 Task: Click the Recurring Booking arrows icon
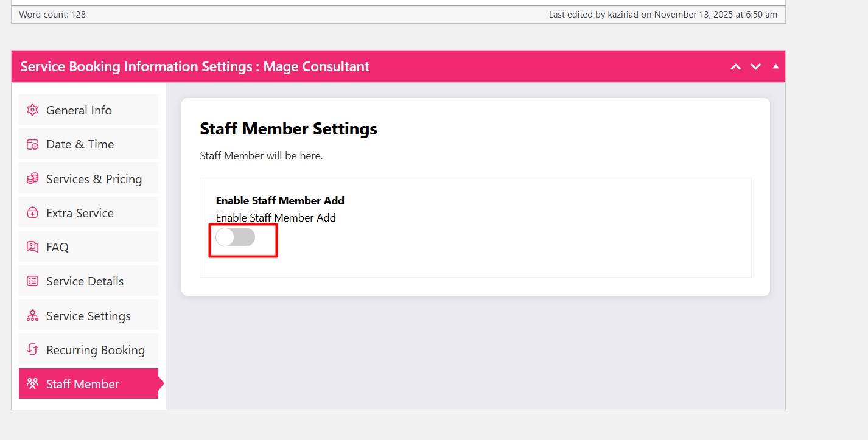[x=32, y=350]
